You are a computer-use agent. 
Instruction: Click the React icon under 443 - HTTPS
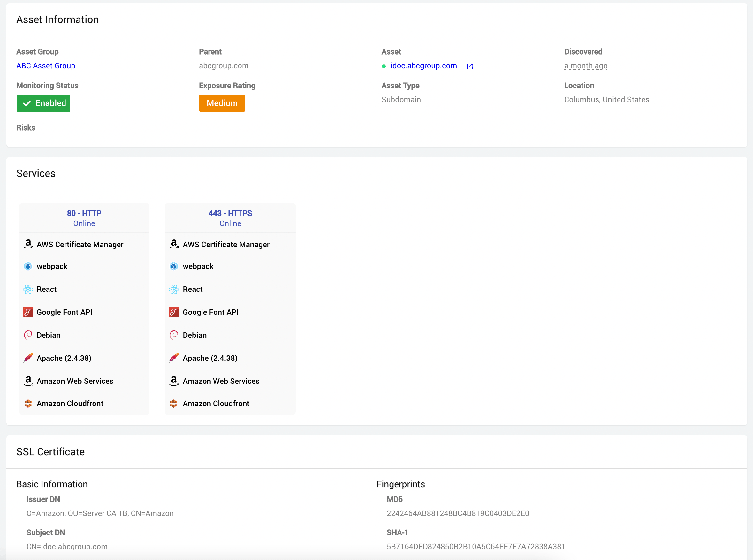click(x=174, y=290)
